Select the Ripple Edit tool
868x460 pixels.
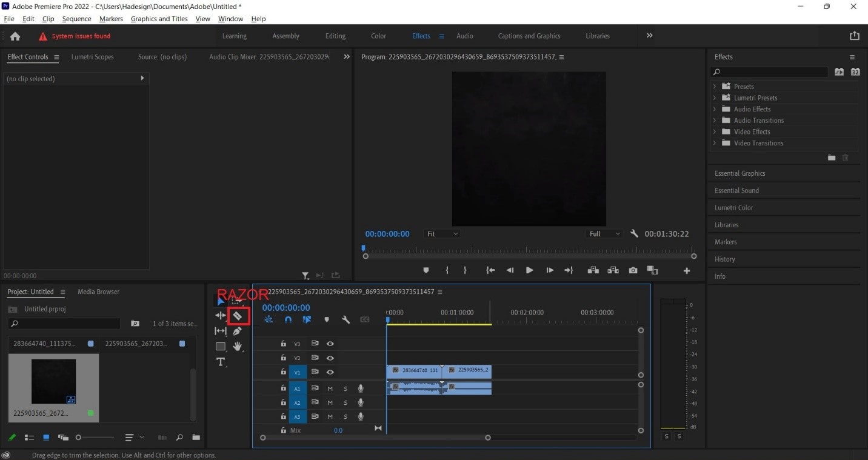(x=221, y=316)
